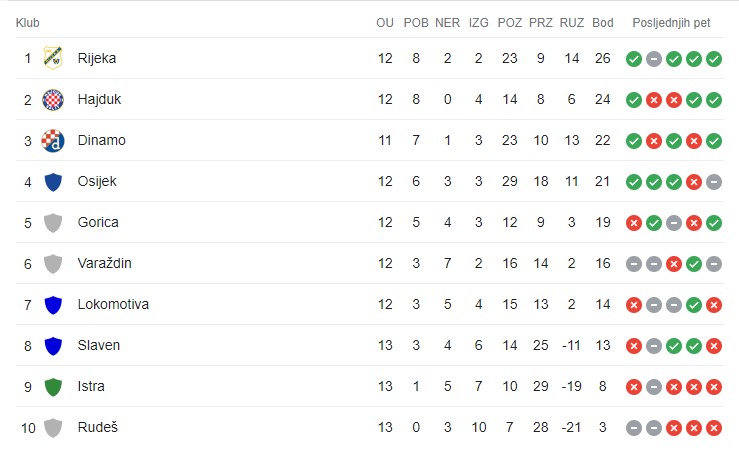
Task: Click Slaven's latest loss result icon
Action: click(714, 346)
